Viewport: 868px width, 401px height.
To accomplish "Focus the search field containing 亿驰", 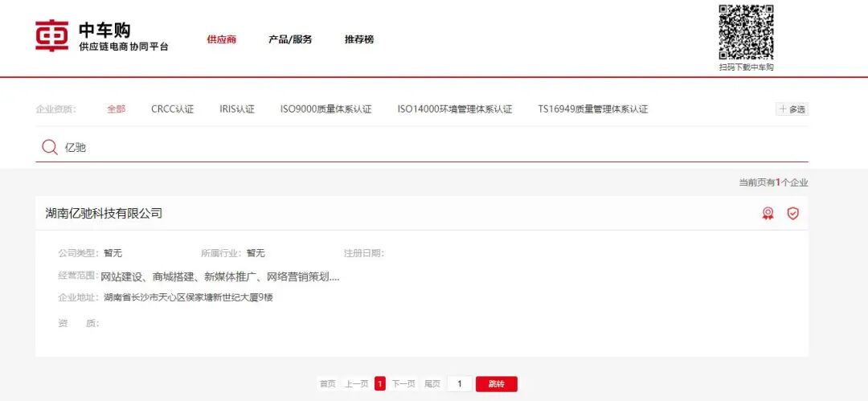I will 422,147.
